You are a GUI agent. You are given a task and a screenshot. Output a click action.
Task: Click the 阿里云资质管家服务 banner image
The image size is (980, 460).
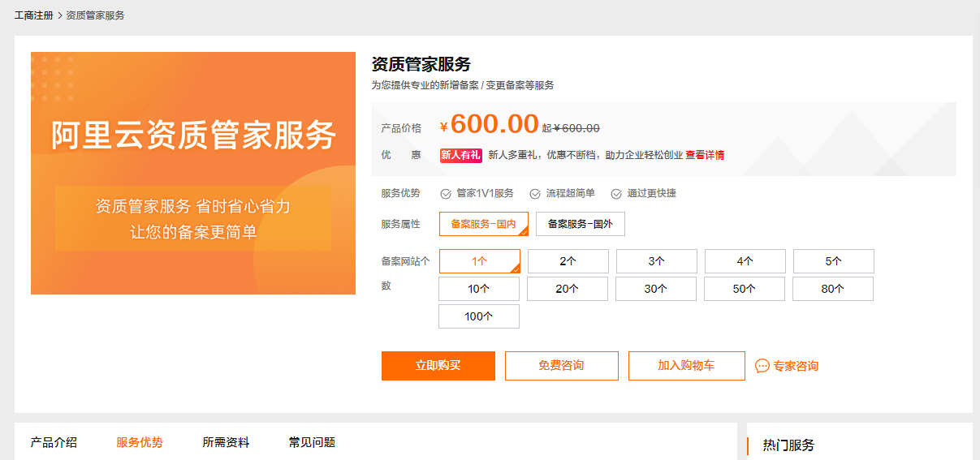(x=193, y=173)
